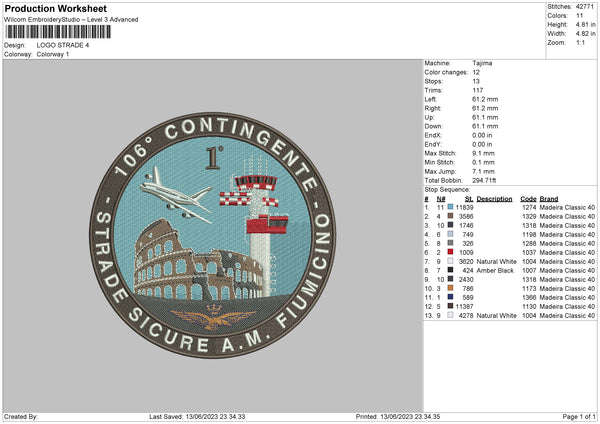600x424 pixels.
Task: Click the Stop Sequence heading
Action: 447,190
